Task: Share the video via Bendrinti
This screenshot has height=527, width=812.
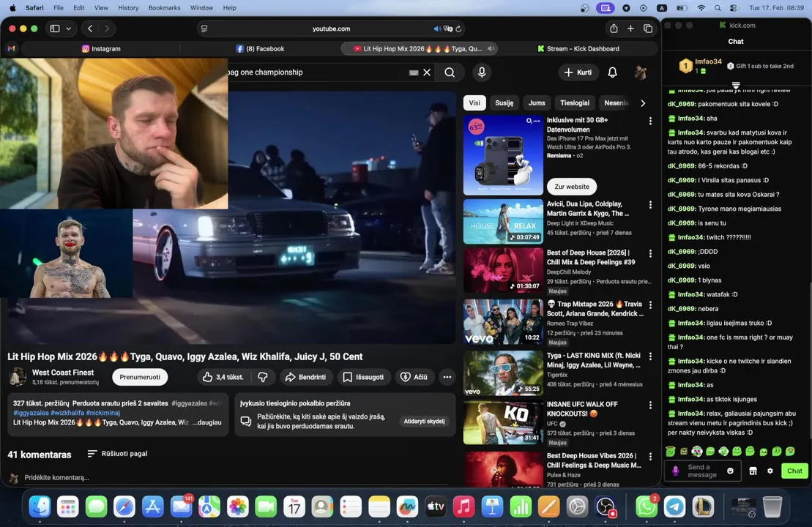Action: [x=305, y=377]
